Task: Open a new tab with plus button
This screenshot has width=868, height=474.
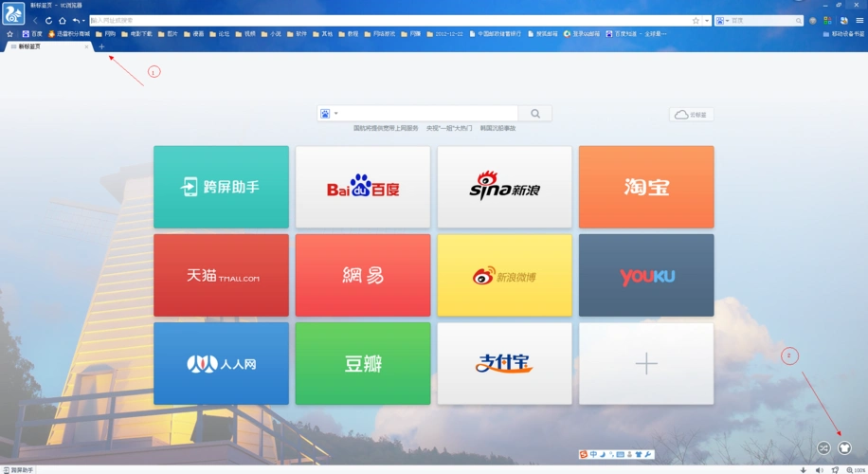Action: [x=101, y=47]
